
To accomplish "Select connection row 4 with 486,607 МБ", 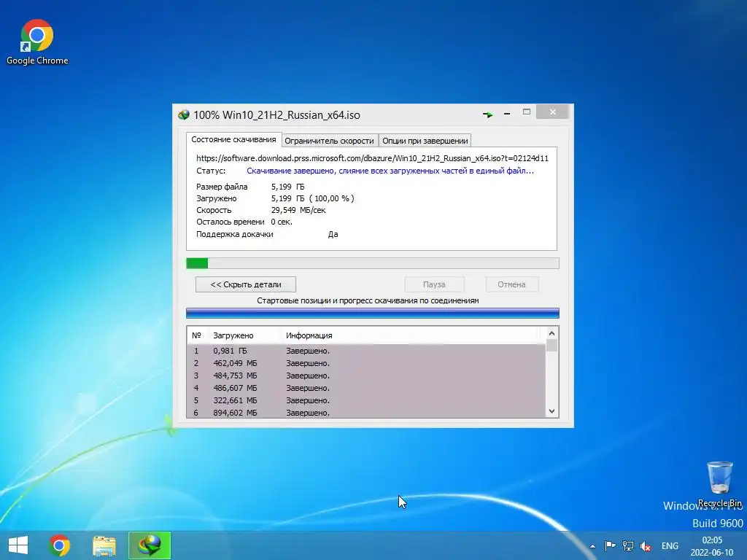I will pyautogui.click(x=366, y=388).
